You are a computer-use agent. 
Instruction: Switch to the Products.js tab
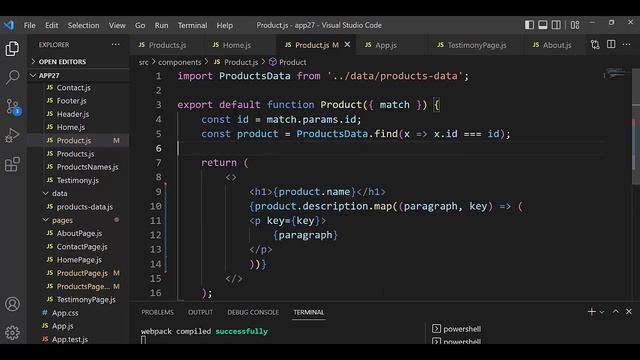(x=167, y=45)
